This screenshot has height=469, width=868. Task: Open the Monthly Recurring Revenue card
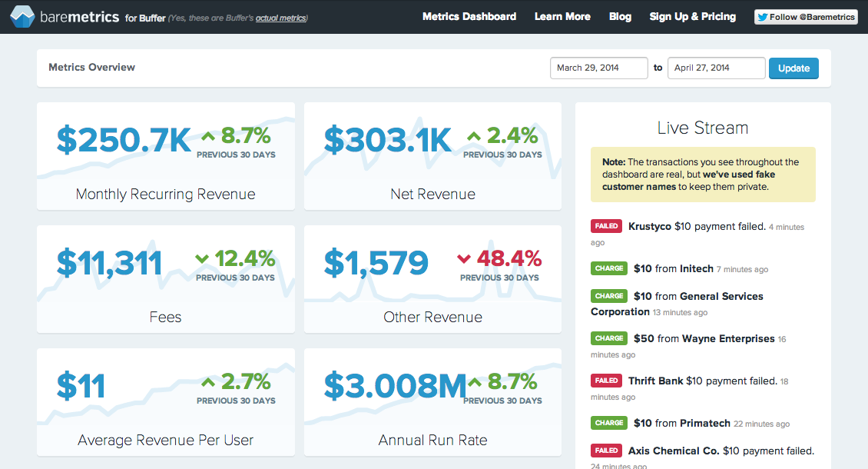pos(165,156)
